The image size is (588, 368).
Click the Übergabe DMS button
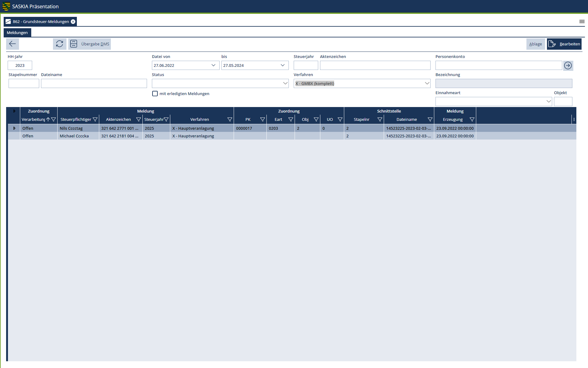[x=90, y=44]
